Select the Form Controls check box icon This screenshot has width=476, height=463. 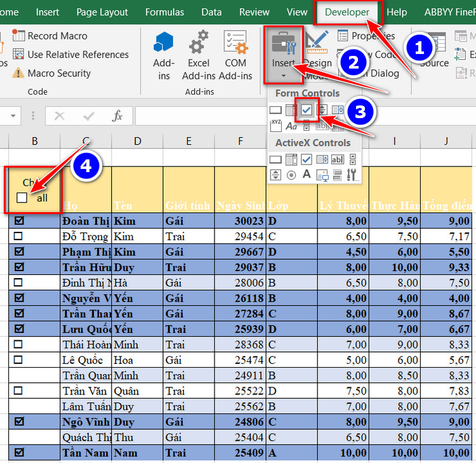point(307,110)
